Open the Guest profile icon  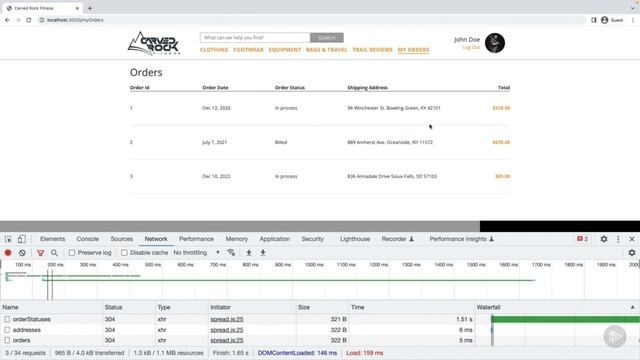(x=604, y=20)
